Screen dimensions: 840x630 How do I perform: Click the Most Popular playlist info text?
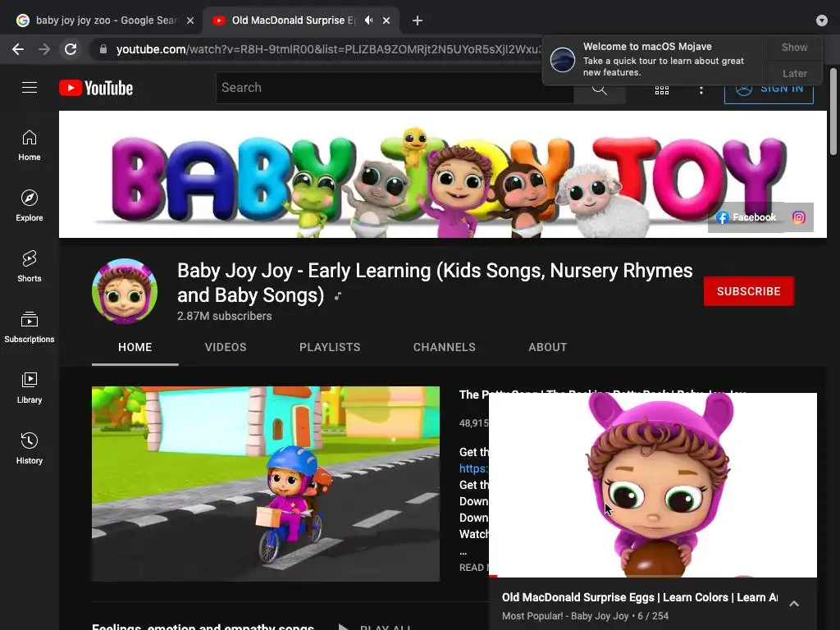[x=585, y=616]
